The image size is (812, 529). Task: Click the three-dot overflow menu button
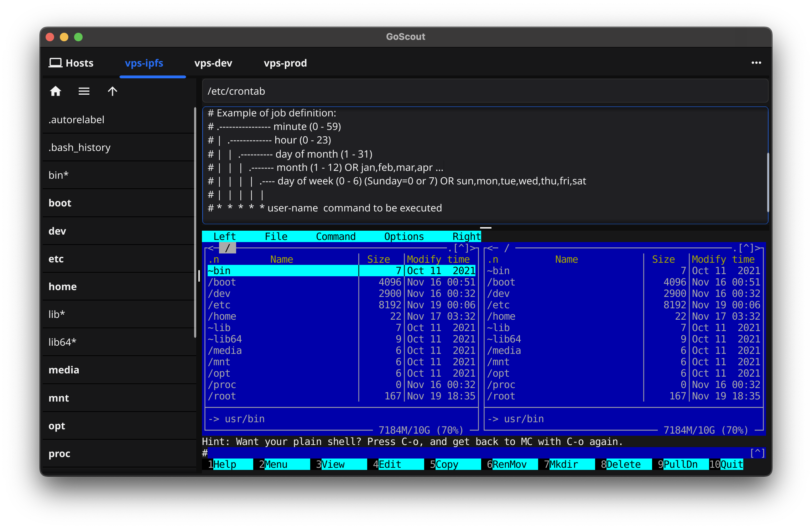[x=756, y=63]
